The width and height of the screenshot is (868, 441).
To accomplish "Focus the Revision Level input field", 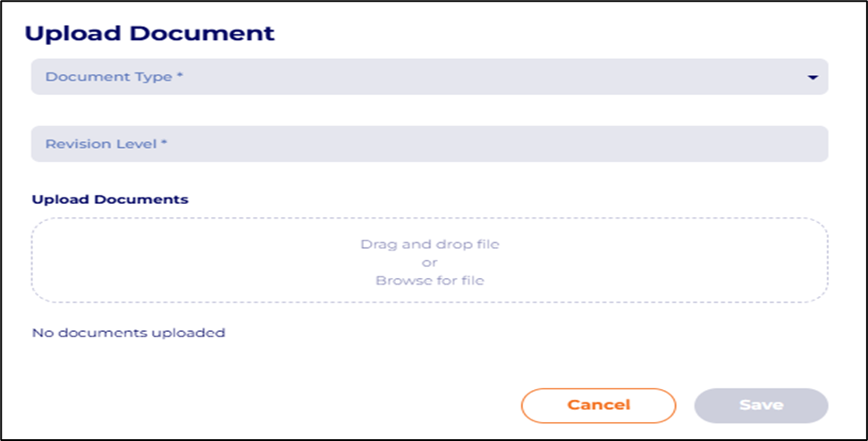I will (429, 144).
